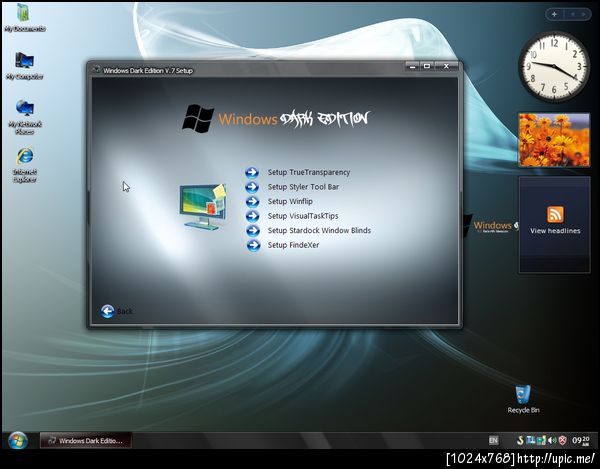Image resolution: width=600 pixels, height=469 pixels.
Task: Open My Documents desktop icon
Action: (24, 17)
